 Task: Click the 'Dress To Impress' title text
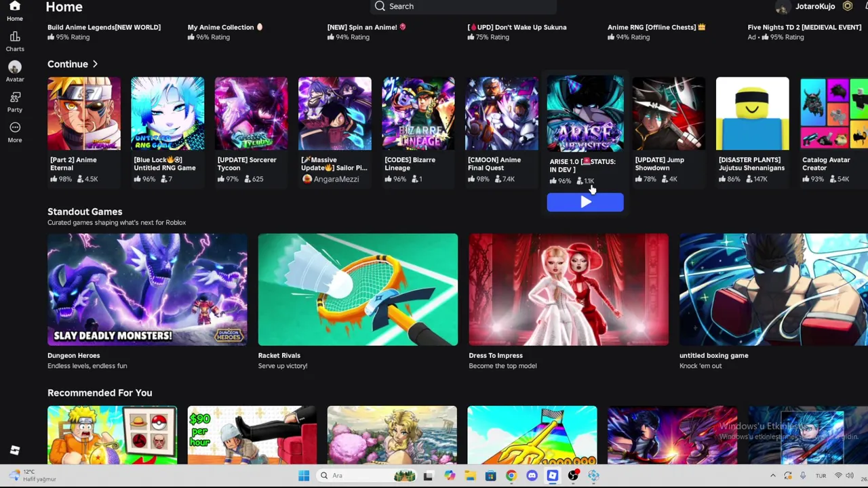click(495, 355)
